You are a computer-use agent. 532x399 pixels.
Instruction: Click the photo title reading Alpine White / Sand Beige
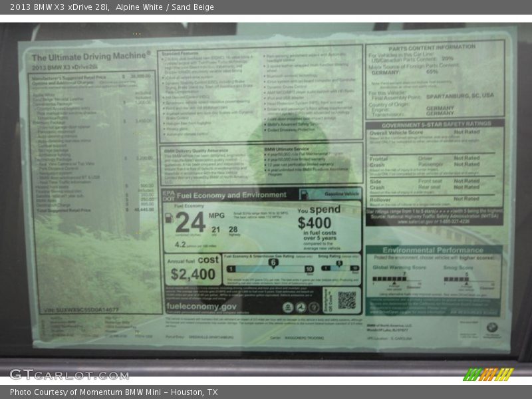(x=165, y=7)
